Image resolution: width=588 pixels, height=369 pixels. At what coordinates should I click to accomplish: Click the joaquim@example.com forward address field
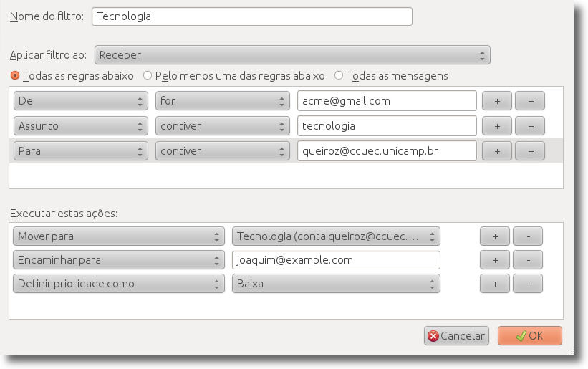point(336,260)
